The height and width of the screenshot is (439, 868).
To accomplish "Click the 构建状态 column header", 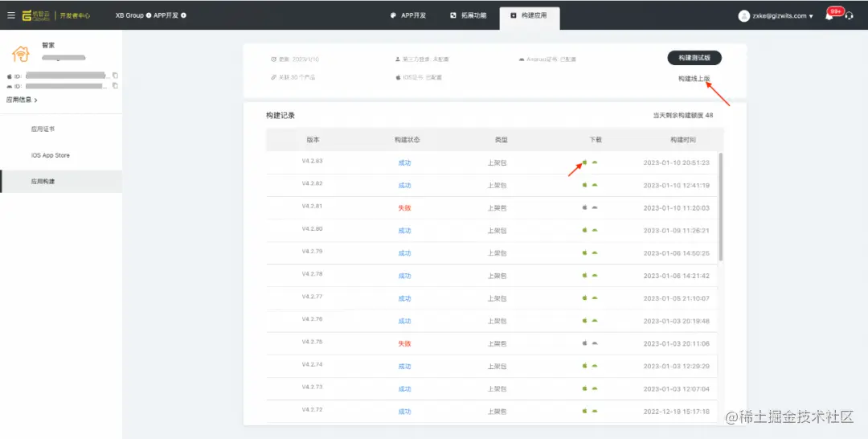I will click(407, 140).
